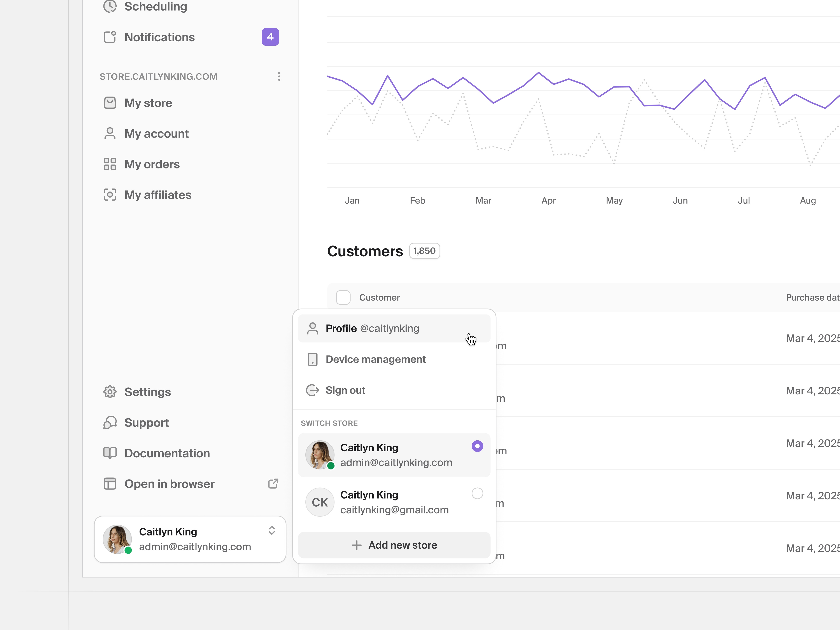Open the STORE.CAITLYNKING.COM three-dot menu
The image size is (840, 630).
(x=279, y=77)
